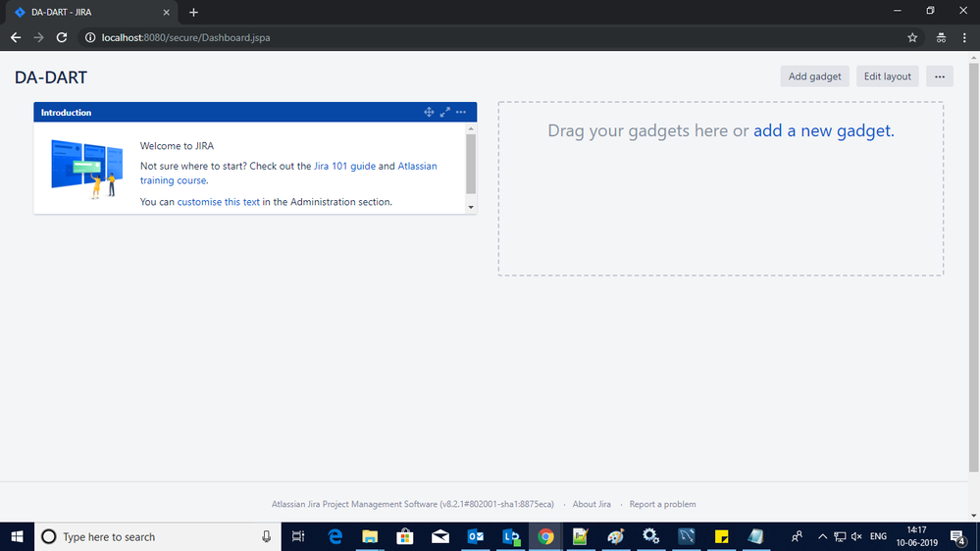Open the gears settings app from the taskbar
This screenshot has height=551, width=980.
650,536
